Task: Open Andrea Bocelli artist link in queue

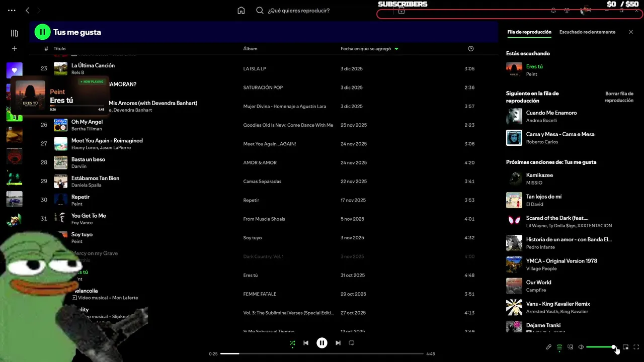Action: pos(541,121)
